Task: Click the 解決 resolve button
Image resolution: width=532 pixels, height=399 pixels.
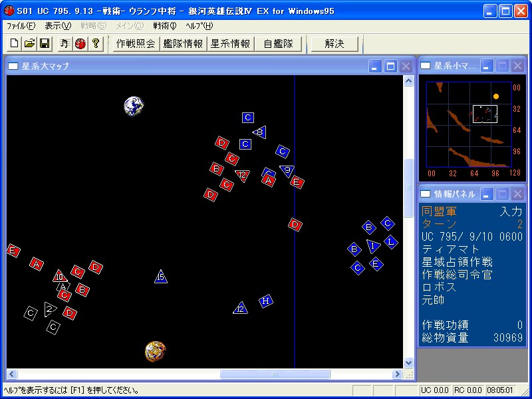Action: [x=334, y=44]
